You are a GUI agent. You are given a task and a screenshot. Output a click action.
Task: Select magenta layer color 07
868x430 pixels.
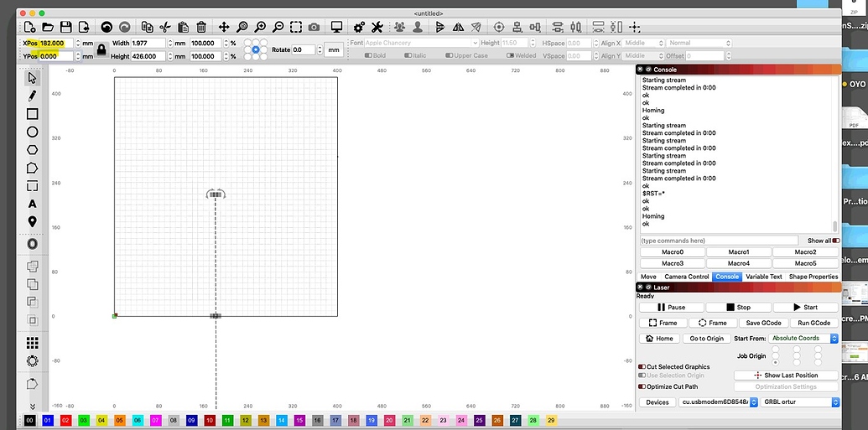tap(156, 421)
